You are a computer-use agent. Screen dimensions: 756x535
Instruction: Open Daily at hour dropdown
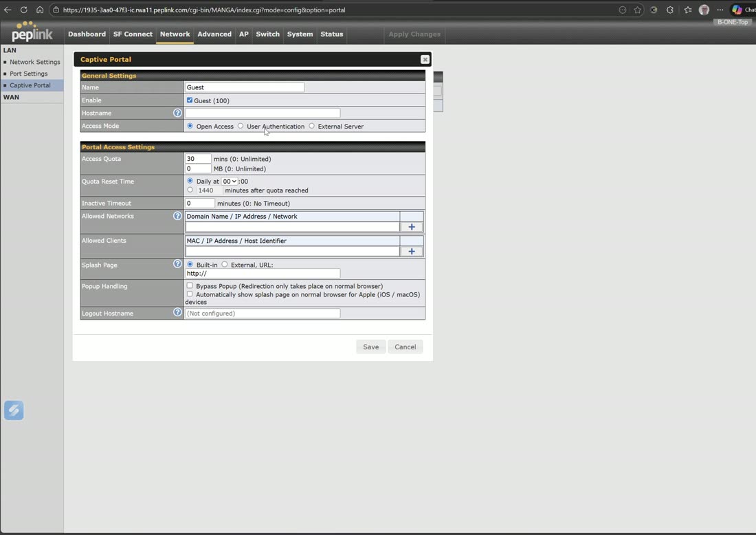point(230,182)
